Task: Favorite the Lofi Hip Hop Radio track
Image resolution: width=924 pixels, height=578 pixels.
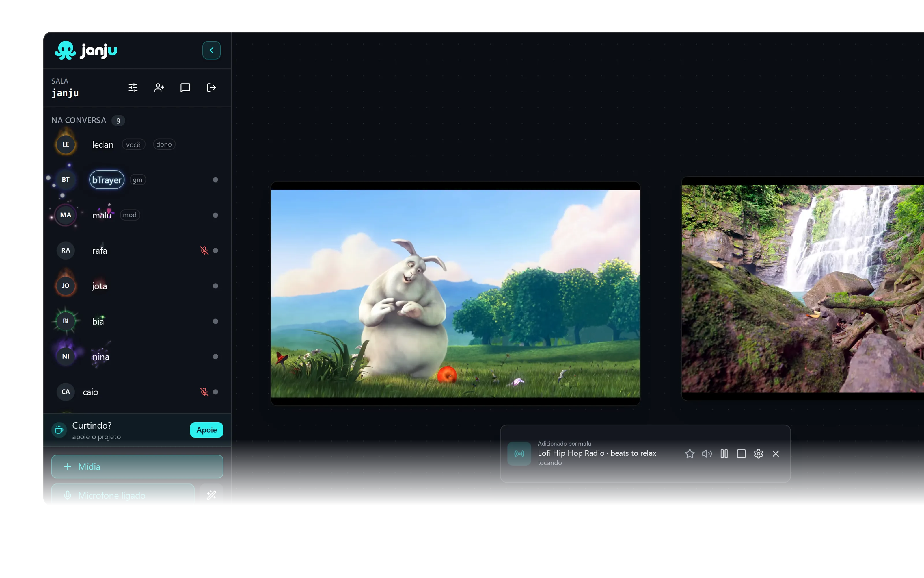Action: click(690, 454)
